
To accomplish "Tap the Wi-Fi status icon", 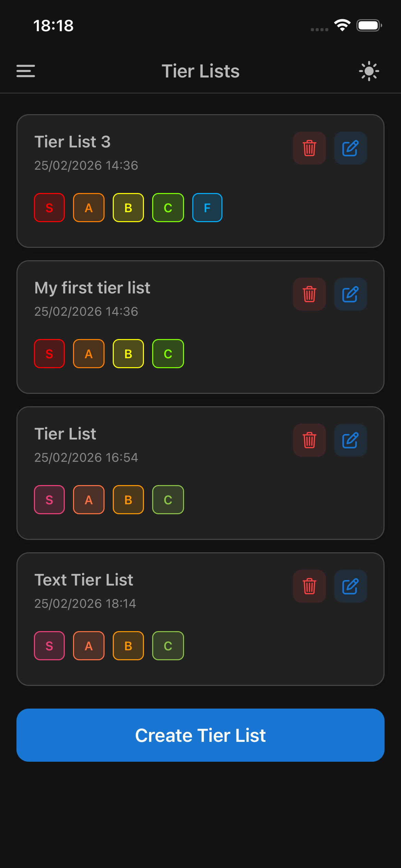I will pyautogui.click(x=342, y=25).
